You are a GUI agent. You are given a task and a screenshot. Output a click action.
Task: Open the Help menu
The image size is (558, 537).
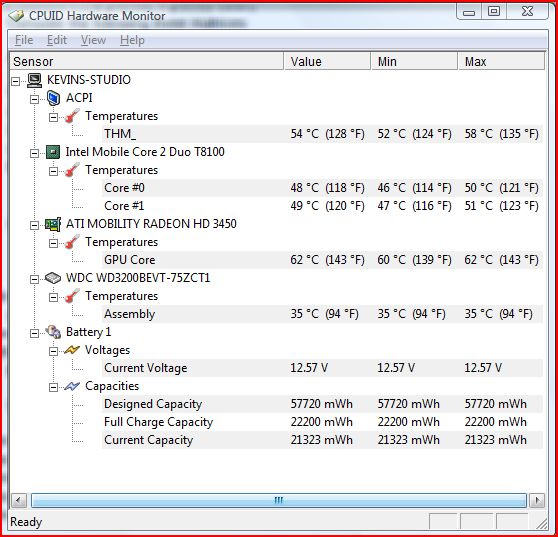pos(132,40)
